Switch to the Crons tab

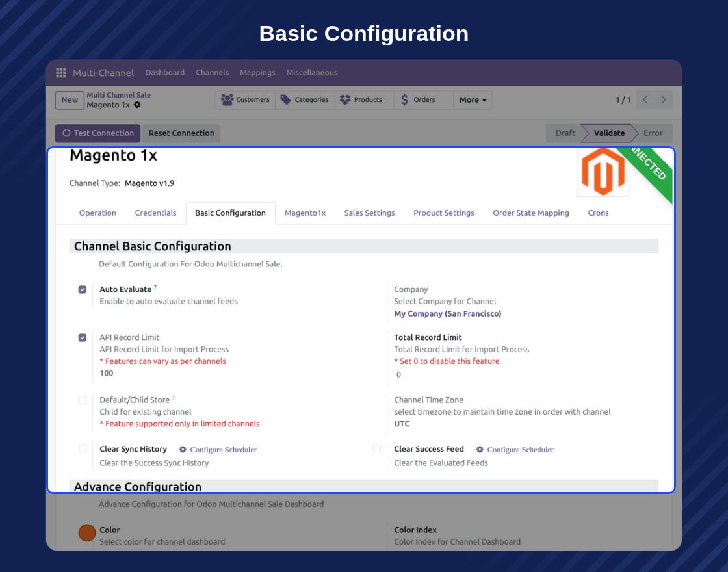tap(598, 213)
